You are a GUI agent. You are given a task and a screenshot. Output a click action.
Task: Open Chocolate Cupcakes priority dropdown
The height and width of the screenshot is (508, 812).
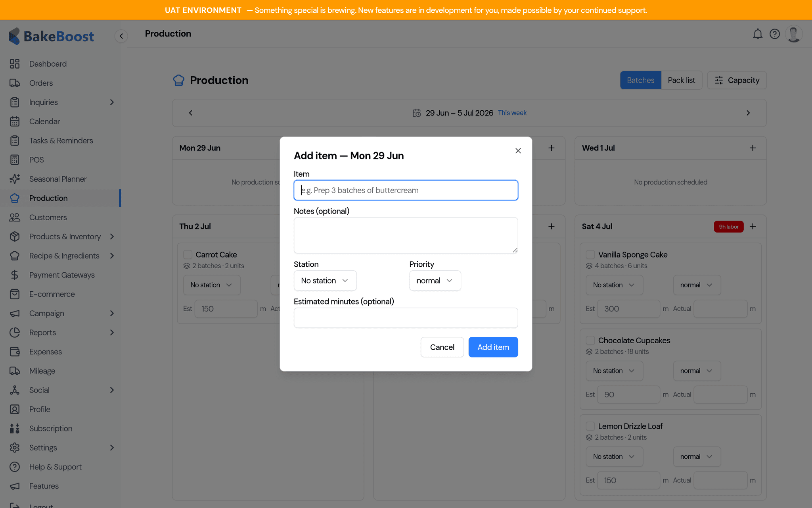click(x=697, y=371)
